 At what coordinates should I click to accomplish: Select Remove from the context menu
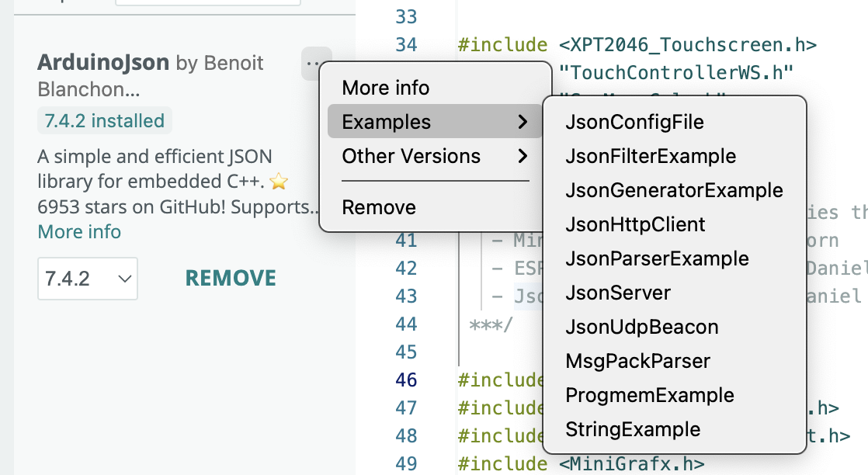[379, 207]
